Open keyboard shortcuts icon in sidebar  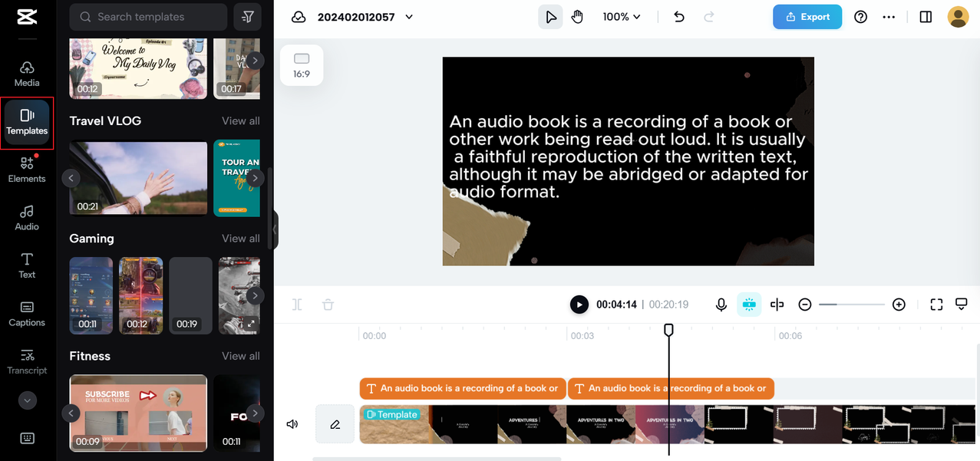pos(27,439)
